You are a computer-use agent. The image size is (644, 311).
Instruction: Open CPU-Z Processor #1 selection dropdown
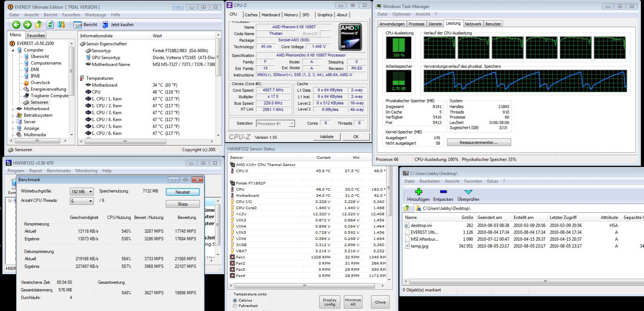(x=275, y=124)
